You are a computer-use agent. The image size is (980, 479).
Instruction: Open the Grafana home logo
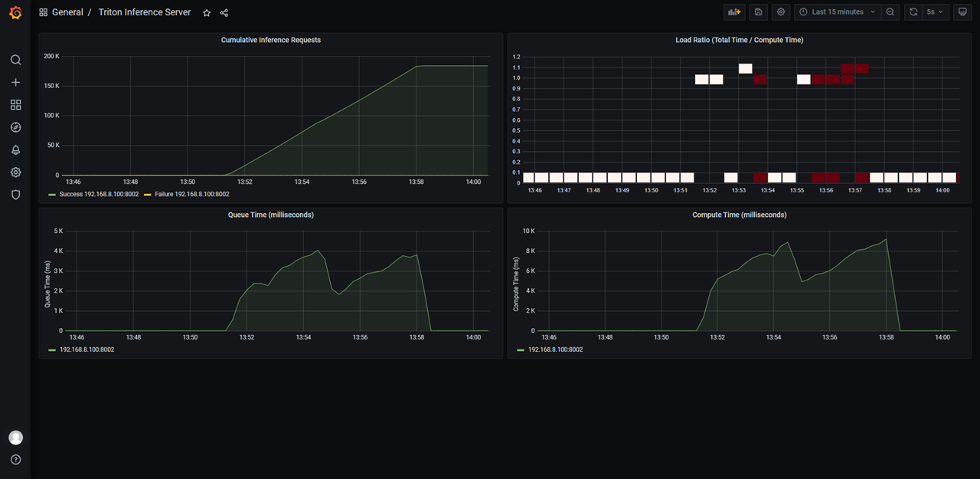[15, 12]
